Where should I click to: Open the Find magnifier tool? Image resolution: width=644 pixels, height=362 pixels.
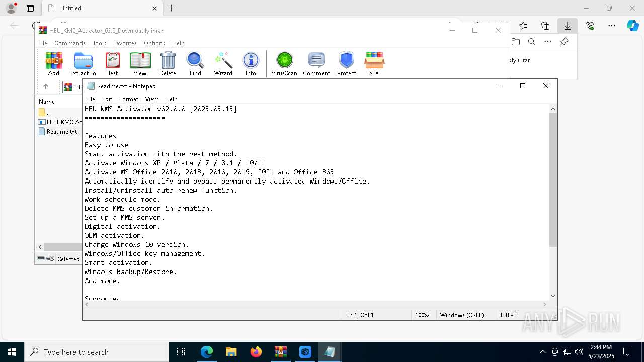point(195,63)
